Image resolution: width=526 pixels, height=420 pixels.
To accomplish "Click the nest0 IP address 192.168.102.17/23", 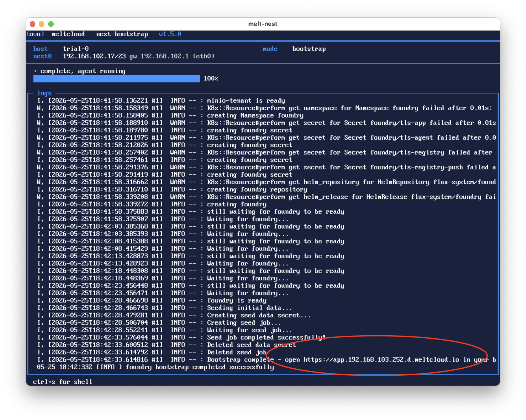I will point(94,56).
